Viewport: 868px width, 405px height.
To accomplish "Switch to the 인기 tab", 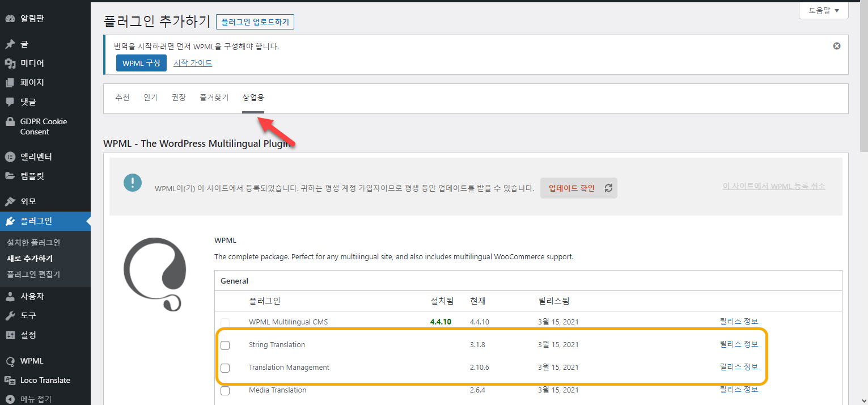I will 151,98.
